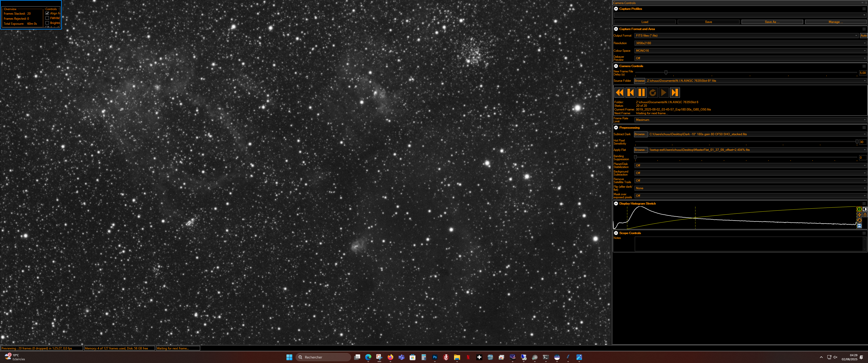This screenshot has height=363, width=868.
Task: Skip to the last frame button
Action: 674,93
